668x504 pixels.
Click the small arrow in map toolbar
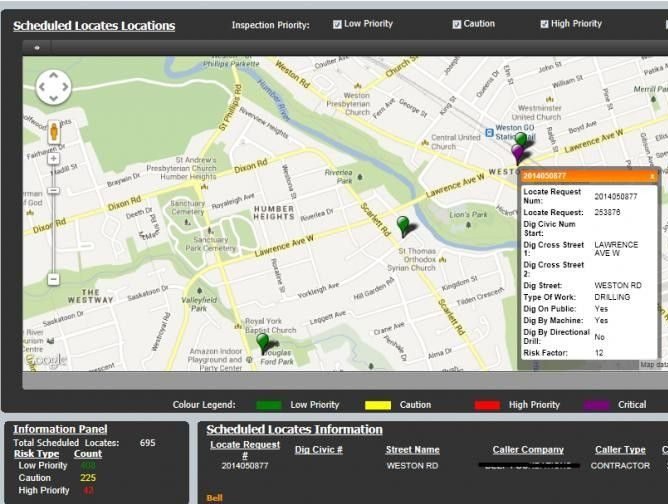(37, 48)
